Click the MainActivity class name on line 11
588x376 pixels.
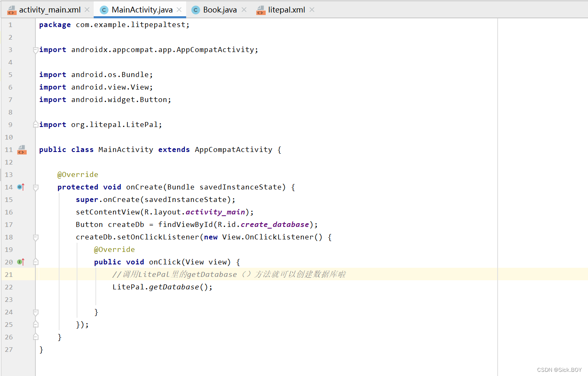click(126, 149)
